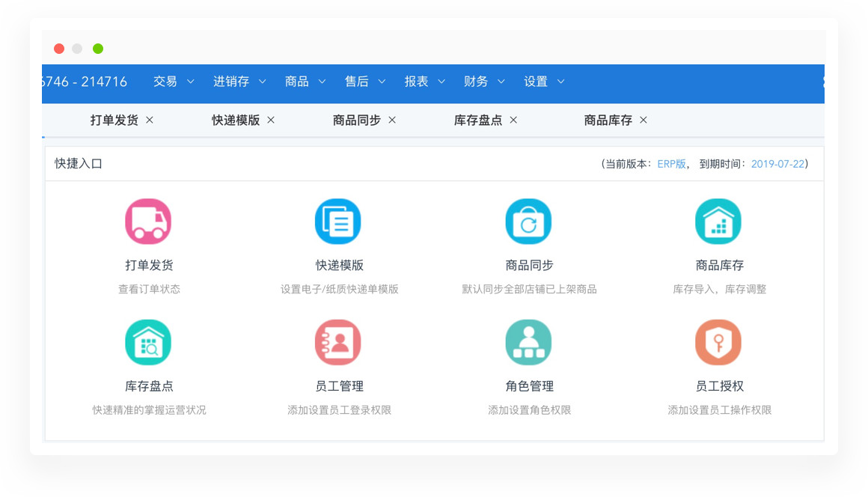Open the 角色管理 role hierarchy icon
The width and height of the screenshot is (868, 497).
(528, 343)
